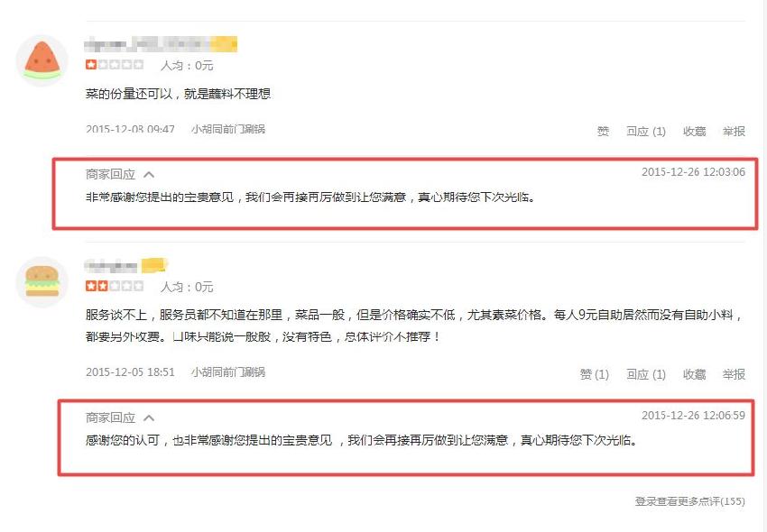Bookmark first review with 收藏
The image size is (767, 532).
pos(695,131)
